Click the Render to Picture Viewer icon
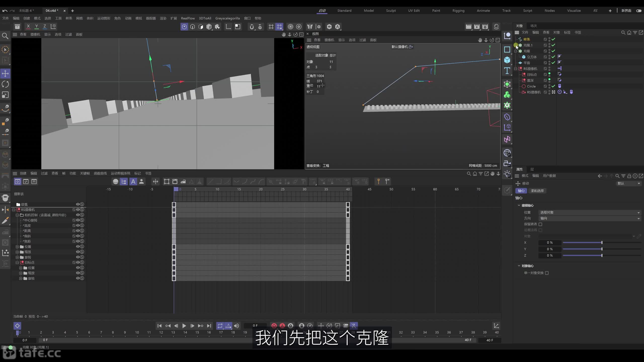This screenshot has height=362, width=644. 477,27
